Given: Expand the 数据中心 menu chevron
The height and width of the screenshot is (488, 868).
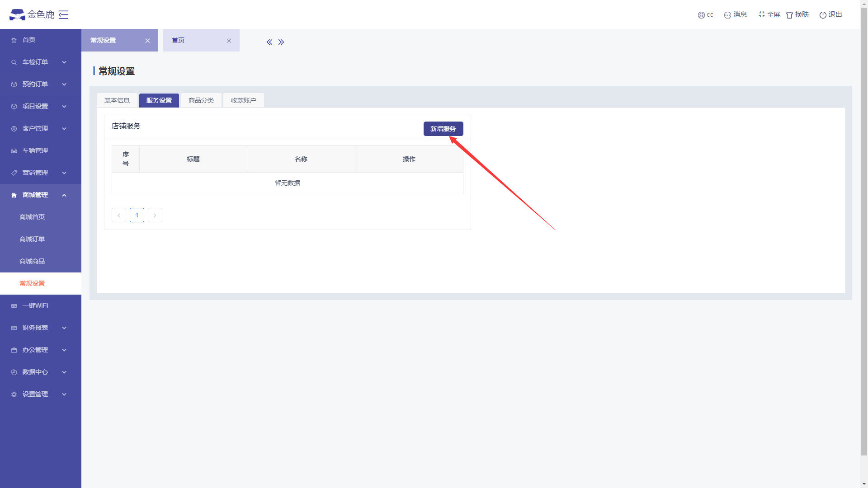Looking at the screenshot, I should (x=64, y=372).
